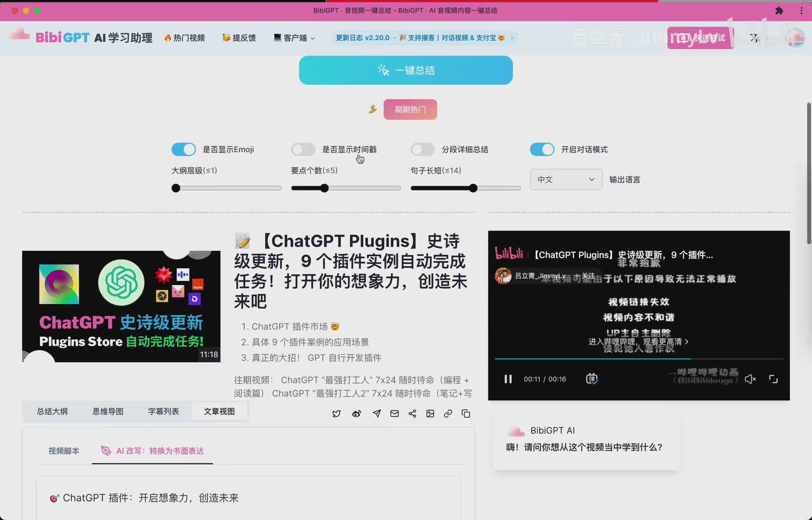
Task: Send the summary by email icon
Action: pyautogui.click(x=394, y=414)
